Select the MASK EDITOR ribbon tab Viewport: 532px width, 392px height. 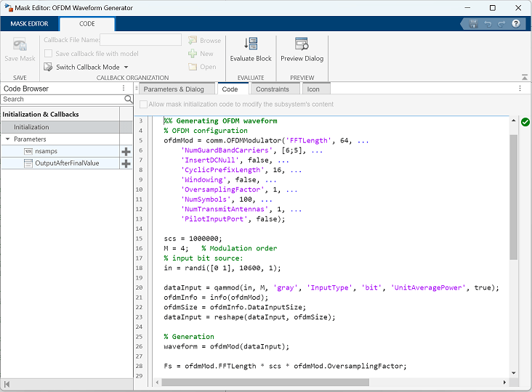click(29, 24)
